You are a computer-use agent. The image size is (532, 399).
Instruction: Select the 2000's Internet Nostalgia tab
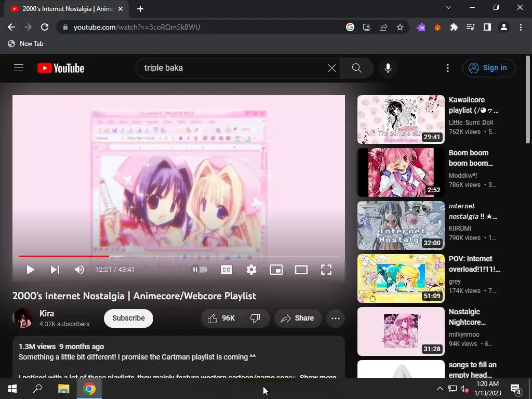(x=66, y=9)
